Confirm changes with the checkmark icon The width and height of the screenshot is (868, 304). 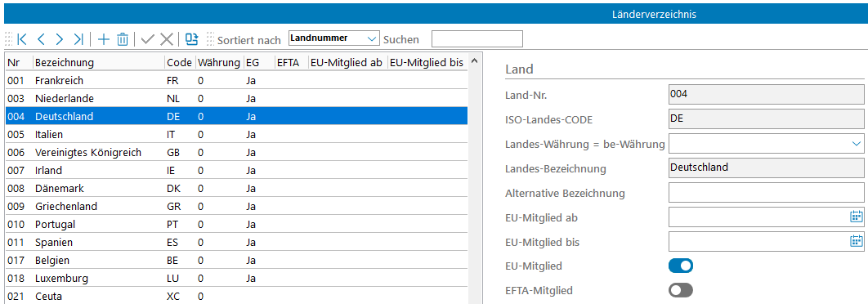(148, 39)
